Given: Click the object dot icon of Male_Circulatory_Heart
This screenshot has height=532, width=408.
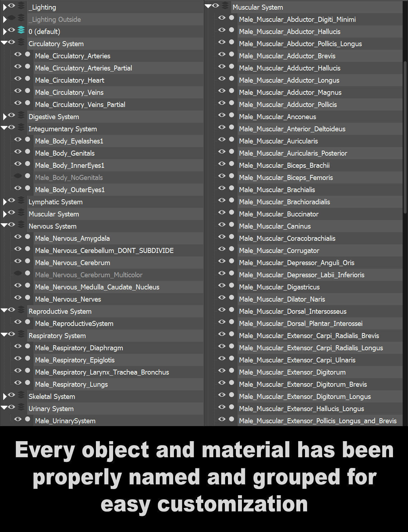Looking at the screenshot, I should (x=28, y=79).
